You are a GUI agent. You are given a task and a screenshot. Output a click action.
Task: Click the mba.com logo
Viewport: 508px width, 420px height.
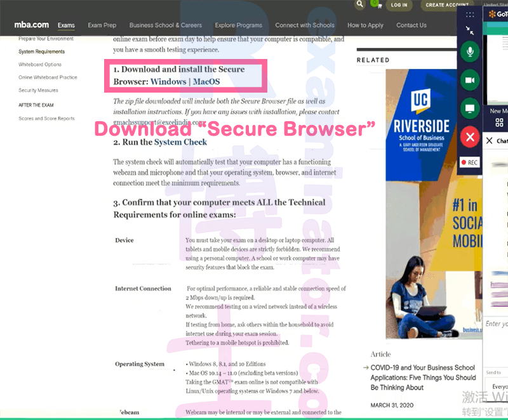[31, 25]
